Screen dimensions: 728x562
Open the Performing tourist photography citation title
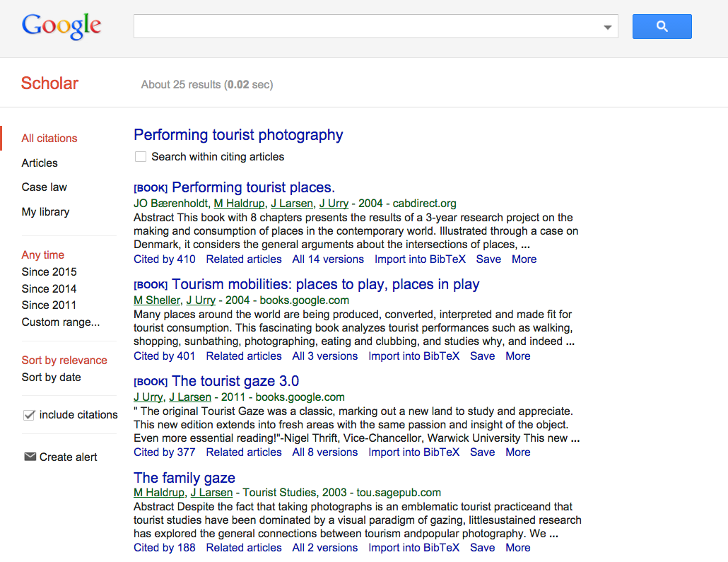pyautogui.click(x=238, y=134)
